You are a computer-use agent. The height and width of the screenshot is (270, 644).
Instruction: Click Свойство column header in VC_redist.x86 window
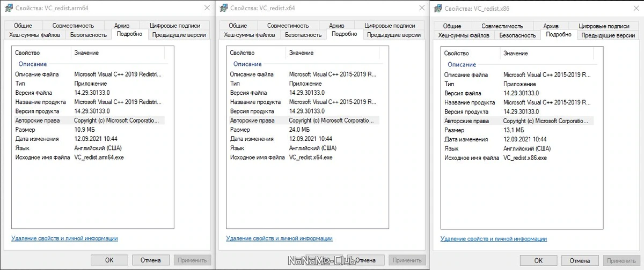point(471,53)
